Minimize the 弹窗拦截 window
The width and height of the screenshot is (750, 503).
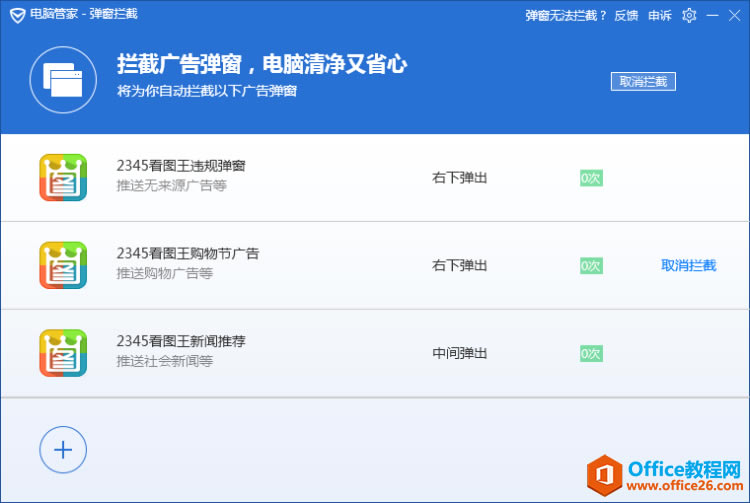pyautogui.click(x=713, y=16)
